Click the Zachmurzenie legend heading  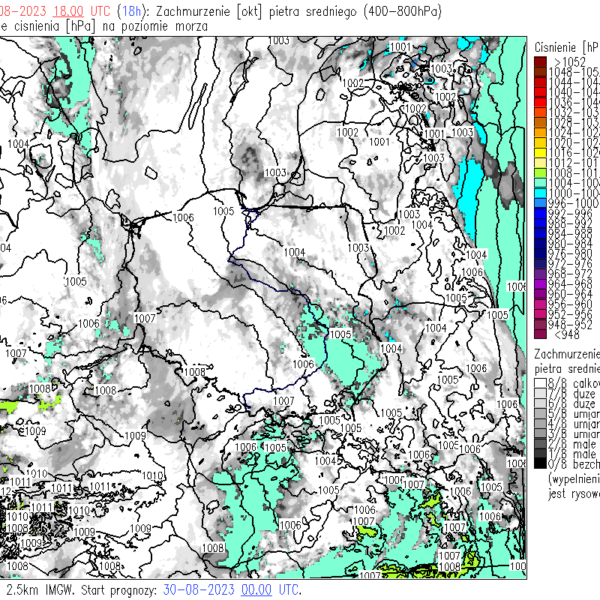566,354
